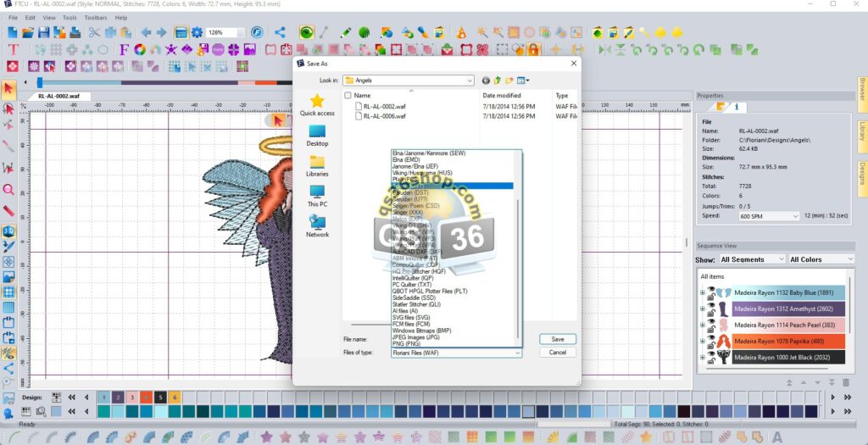Click the open folder icon in toolbar

(x=28, y=32)
